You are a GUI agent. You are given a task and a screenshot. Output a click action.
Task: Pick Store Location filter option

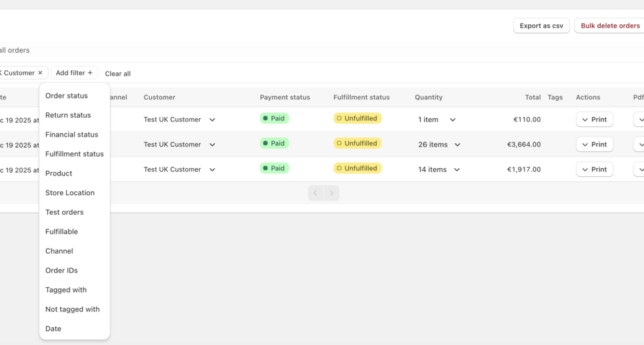[70, 193]
